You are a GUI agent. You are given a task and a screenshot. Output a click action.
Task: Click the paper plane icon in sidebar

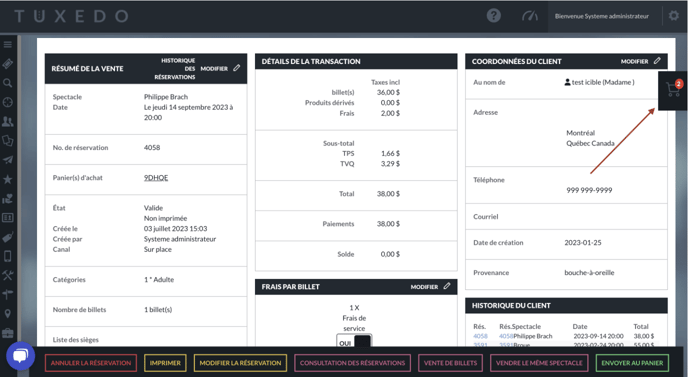(7, 160)
